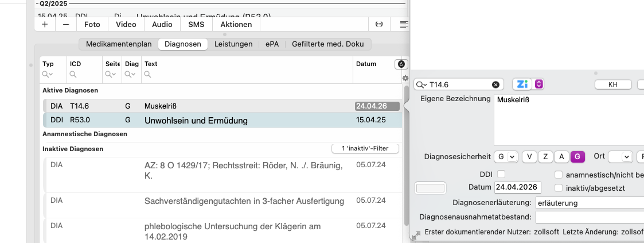Click the parentheses marker toolbar icon
Screen dimensions: 644x243
tap(380, 24)
